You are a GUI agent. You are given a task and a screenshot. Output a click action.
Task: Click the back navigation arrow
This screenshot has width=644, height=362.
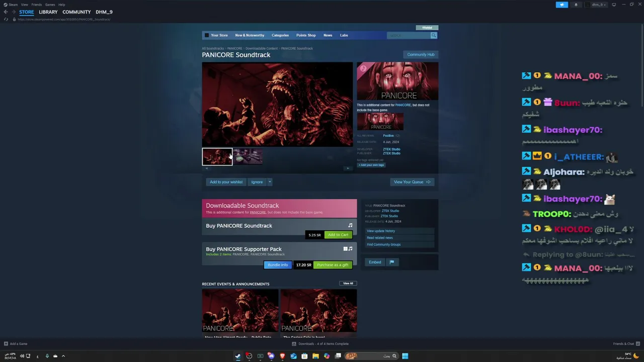(x=6, y=12)
